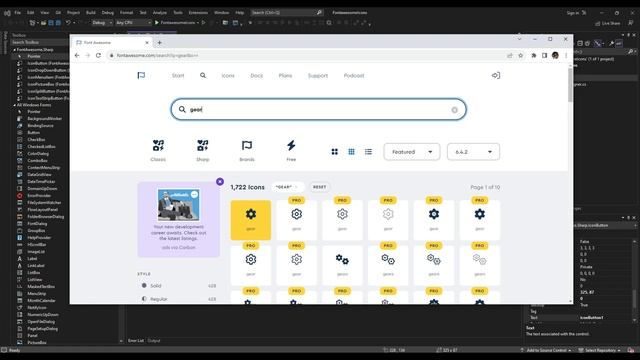
Task: Open the File menu in Visual Studio
Action: (x=18, y=13)
